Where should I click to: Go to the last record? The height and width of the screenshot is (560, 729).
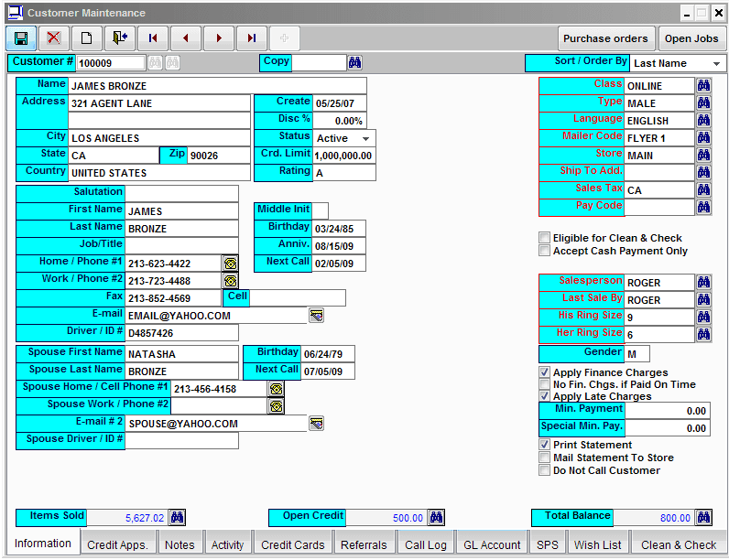tap(252, 38)
